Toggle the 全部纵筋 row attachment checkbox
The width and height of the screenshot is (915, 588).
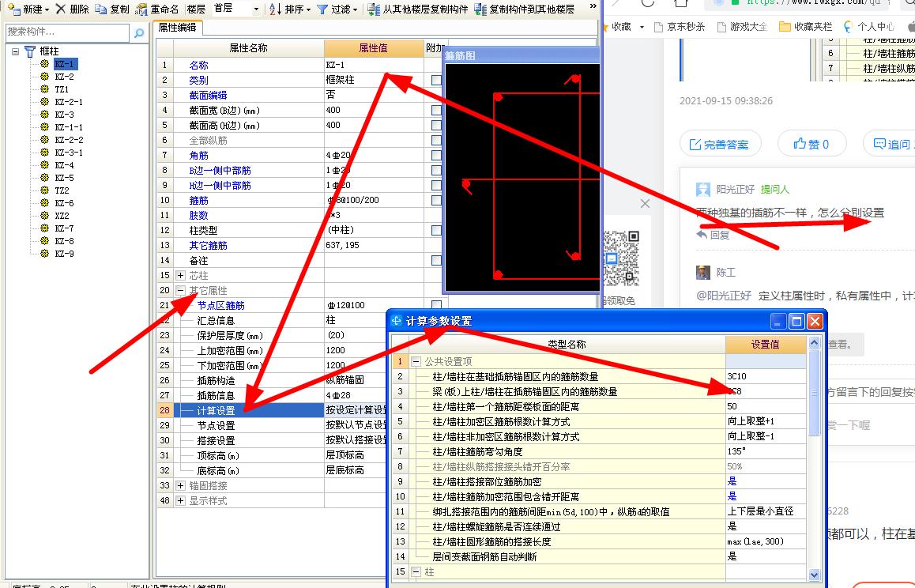click(436, 140)
